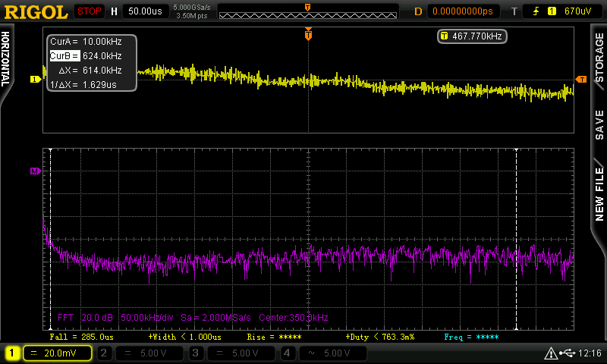Image resolution: width=607 pixels, height=364 pixels.
Task: Click the cyan Freq = ***** measurement
Action: pos(471,337)
